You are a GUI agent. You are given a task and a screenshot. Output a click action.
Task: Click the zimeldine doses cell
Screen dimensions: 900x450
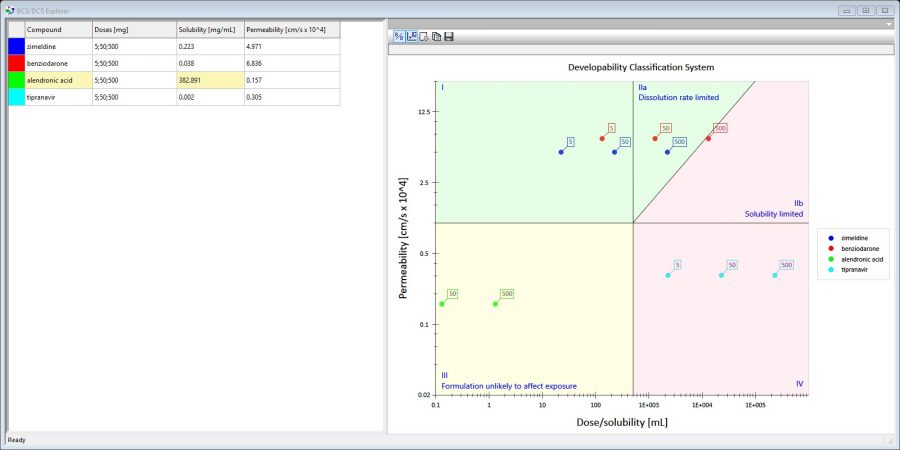[x=133, y=46]
